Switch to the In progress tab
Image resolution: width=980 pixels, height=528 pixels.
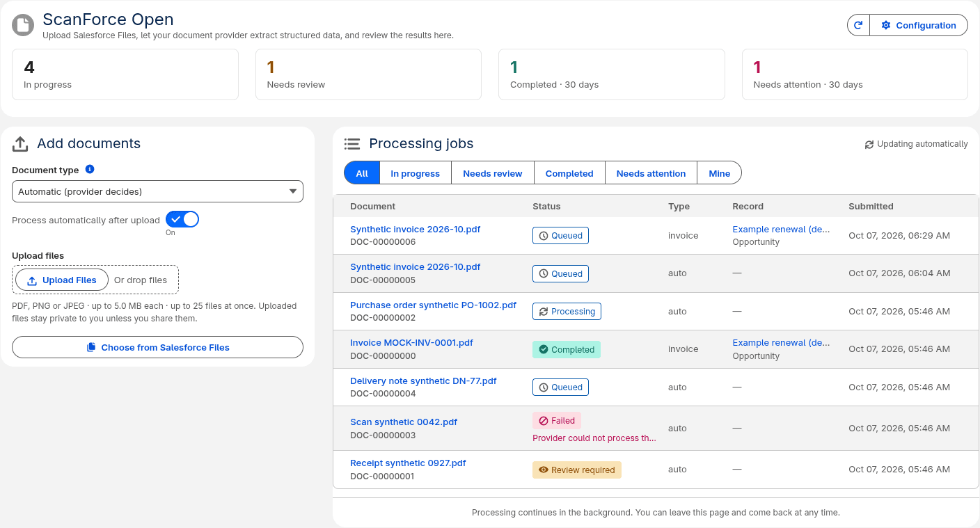(x=416, y=173)
